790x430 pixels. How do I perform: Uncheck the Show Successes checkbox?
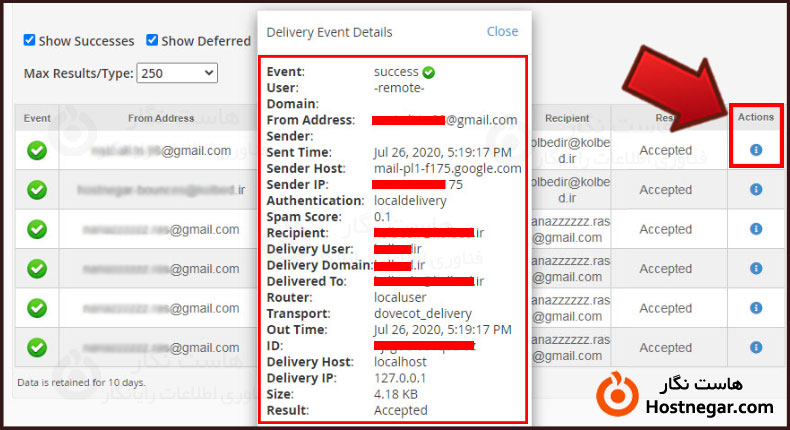pyautogui.click(x=30, y=41)
